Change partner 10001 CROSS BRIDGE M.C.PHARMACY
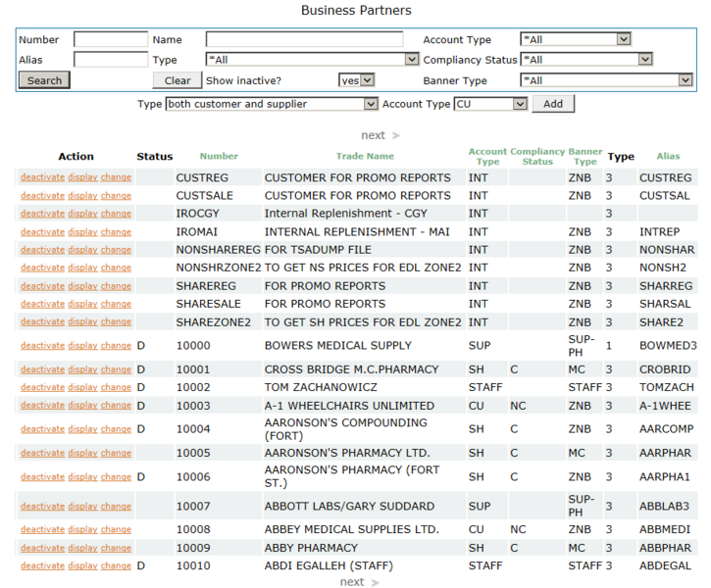Image resolution: width=711 pixels, height=588 pixels. pos(116,369)
